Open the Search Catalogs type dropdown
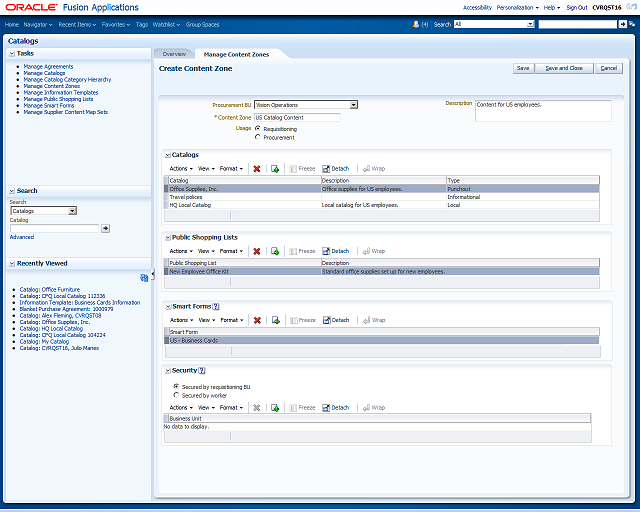640x512 pixels. [72, 211]
